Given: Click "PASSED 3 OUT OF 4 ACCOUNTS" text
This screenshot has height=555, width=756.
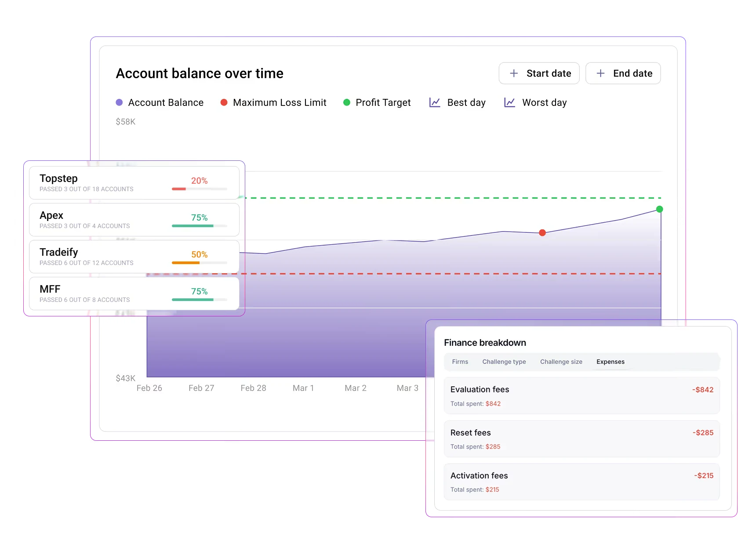Looking at the screenshot, I should (85, 226).
